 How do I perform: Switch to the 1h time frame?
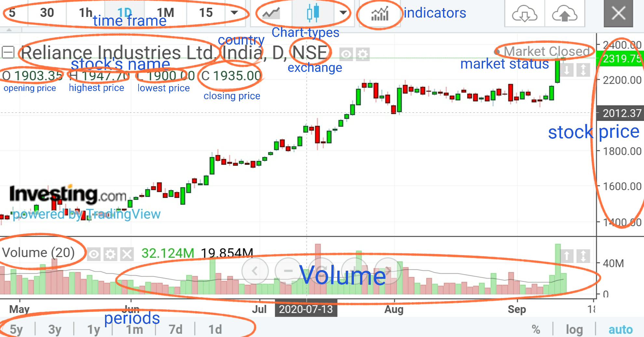coord(86,13)
